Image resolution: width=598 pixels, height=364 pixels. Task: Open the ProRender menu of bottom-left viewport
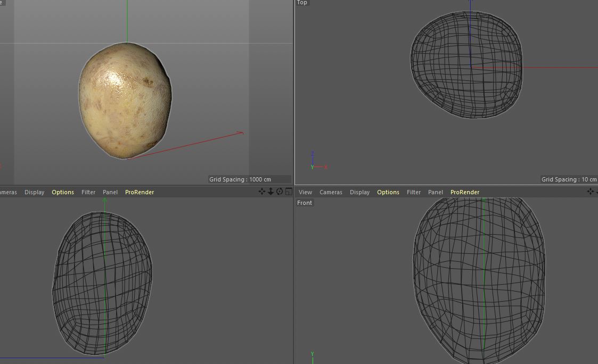pos(140,192)
